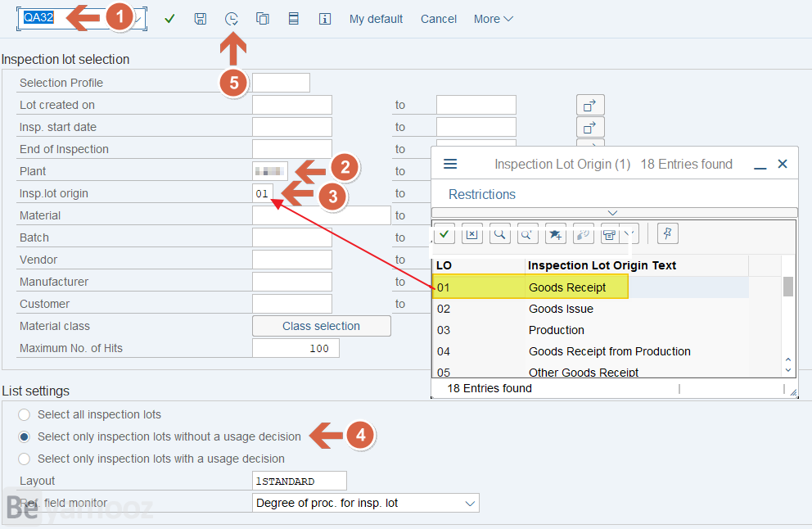Click the green checkmark Enter icon in top toolbar

[x=169, y=19]
